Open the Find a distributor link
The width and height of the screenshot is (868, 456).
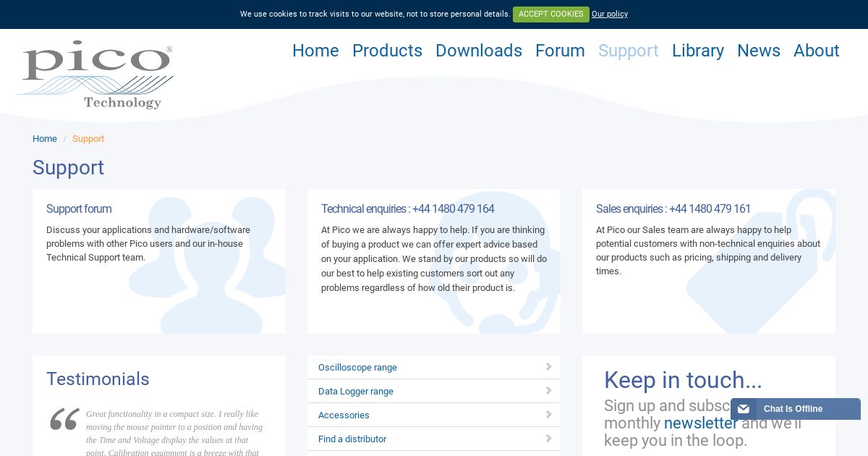click(352, 439)
